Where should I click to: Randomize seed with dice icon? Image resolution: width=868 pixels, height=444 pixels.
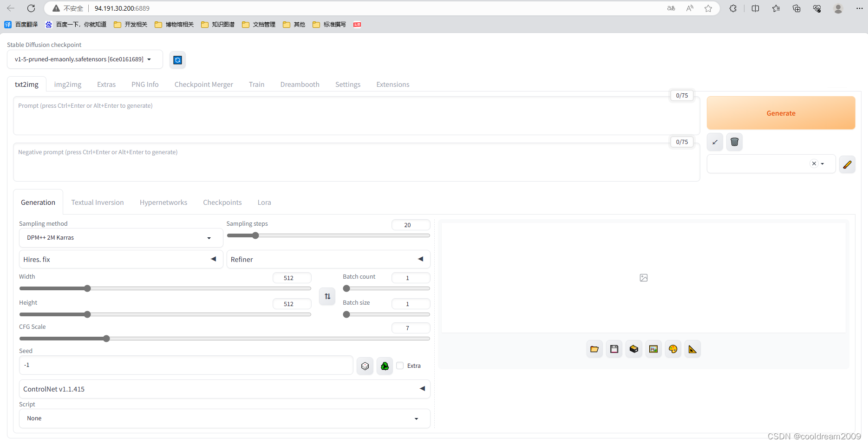(x=365, y=366)
